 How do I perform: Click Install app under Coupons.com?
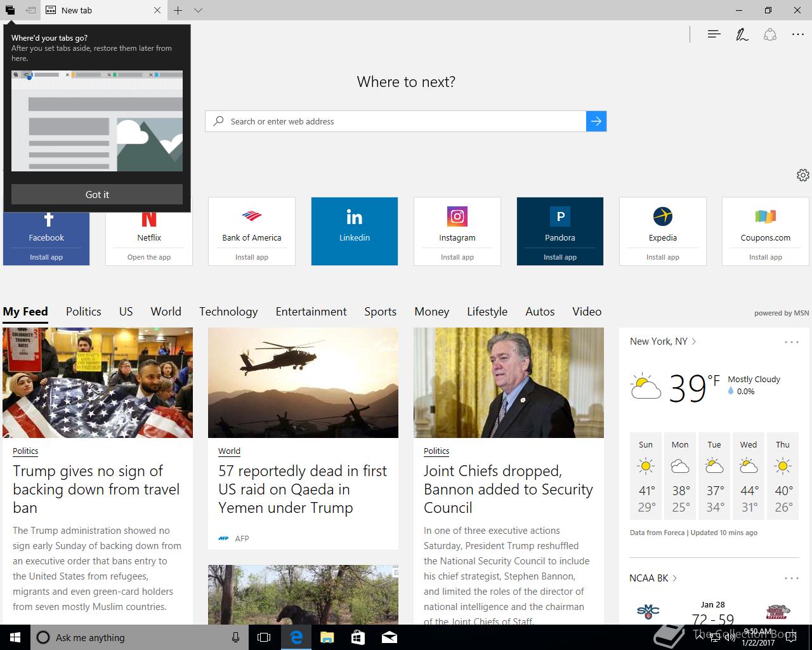(x=766, y=257)
